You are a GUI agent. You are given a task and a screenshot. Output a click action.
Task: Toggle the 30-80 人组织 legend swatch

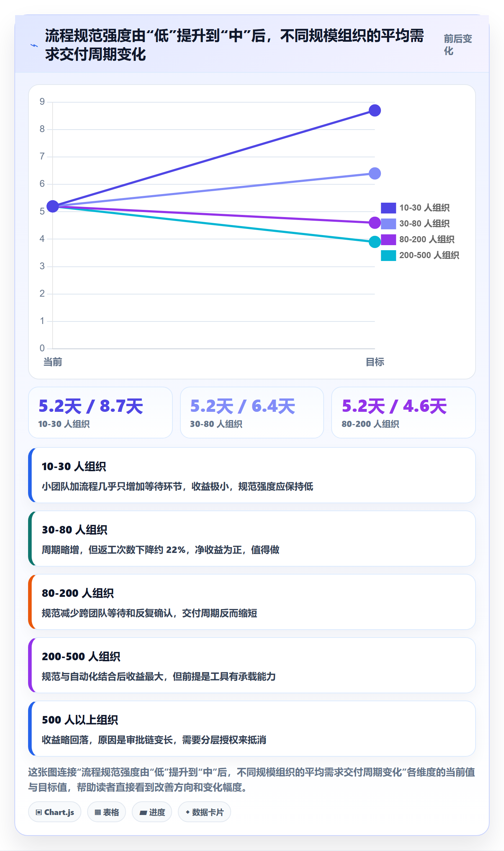pyautogui.click(x=388, y=224)
